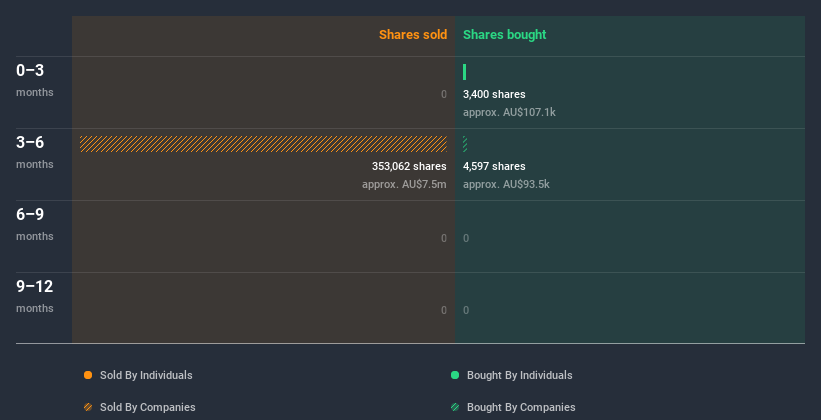Click the green Bought By Individuals legend dot
Viewport: 821px width, 420px height.
click(x=455, y=375)
